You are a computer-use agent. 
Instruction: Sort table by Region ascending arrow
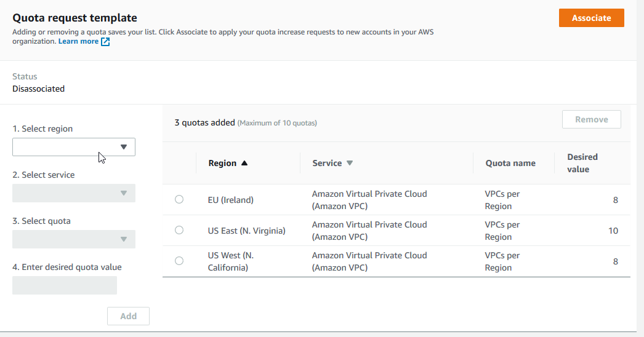[x=244, y=163]
